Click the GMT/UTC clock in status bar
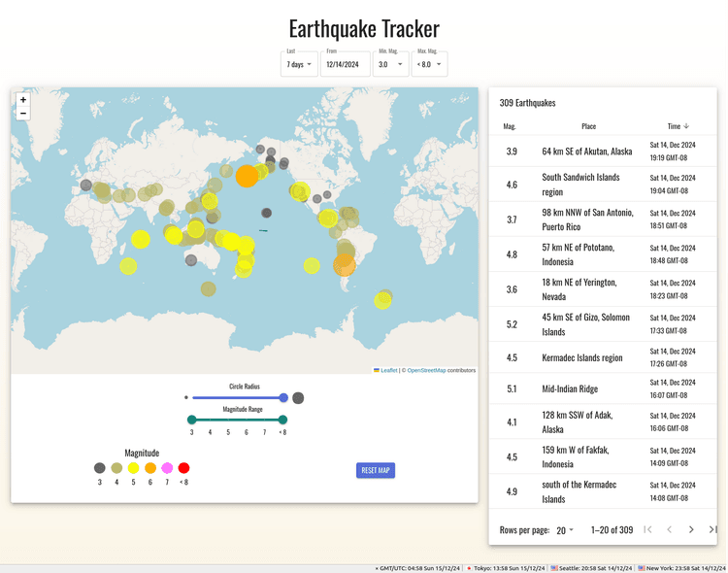This screenshot has width=728, height=573. coord(417,568)
